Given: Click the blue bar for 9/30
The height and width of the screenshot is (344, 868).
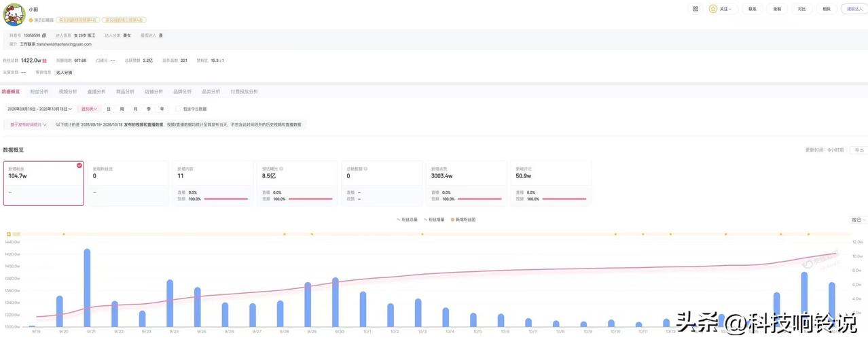Looking at the screenshot, I should click(x=336, y=302).
